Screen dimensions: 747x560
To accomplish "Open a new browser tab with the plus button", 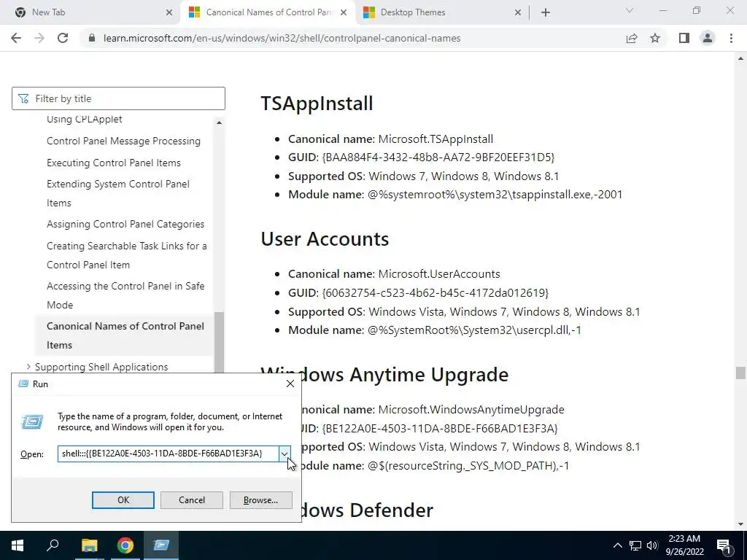I will coord(546,12).
